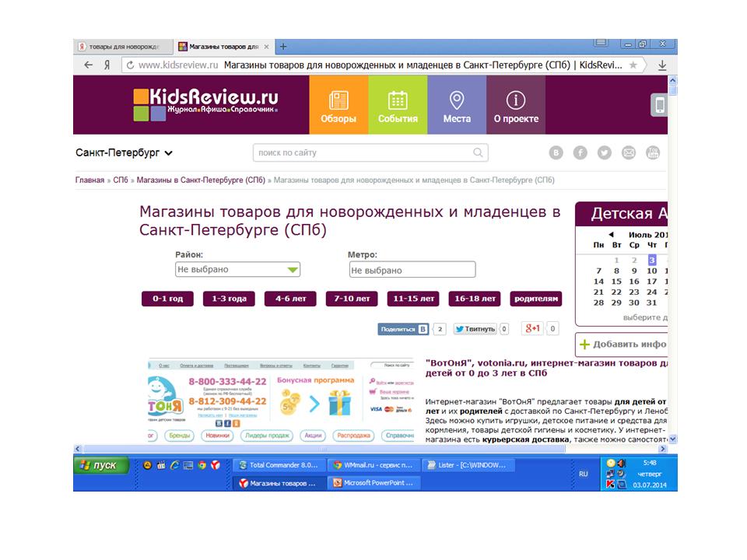Click the KidsReview.ru logo
Image resolution: width=747 pixels, height=560 pixels.
point(205,103)
